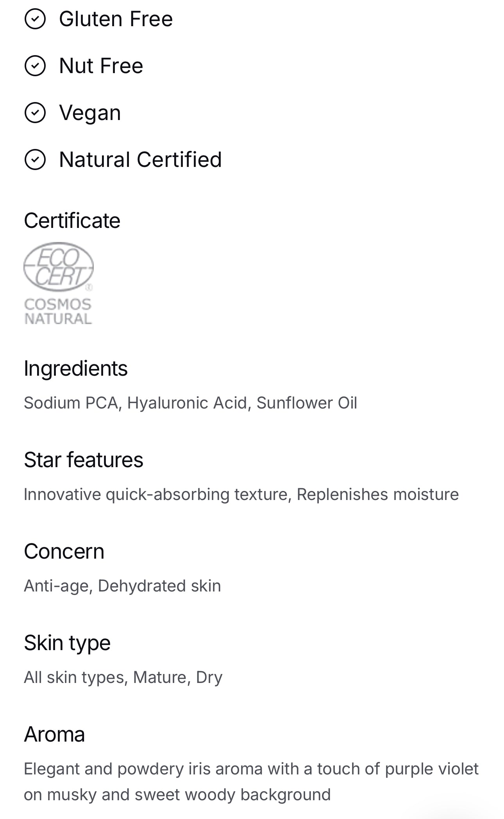
Task: Click the Natural Certified checkmark icon
Action: [x=35, y=159]
